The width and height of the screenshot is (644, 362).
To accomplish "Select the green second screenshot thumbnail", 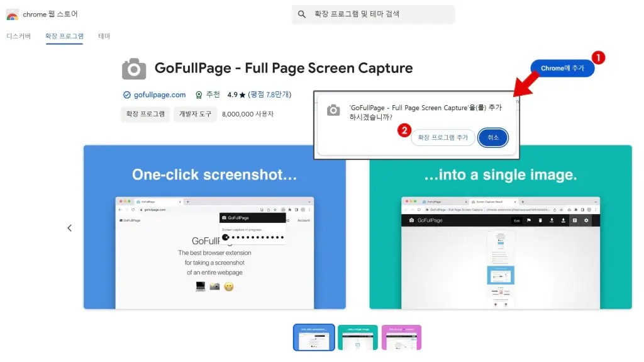I will tap(357, 337).
